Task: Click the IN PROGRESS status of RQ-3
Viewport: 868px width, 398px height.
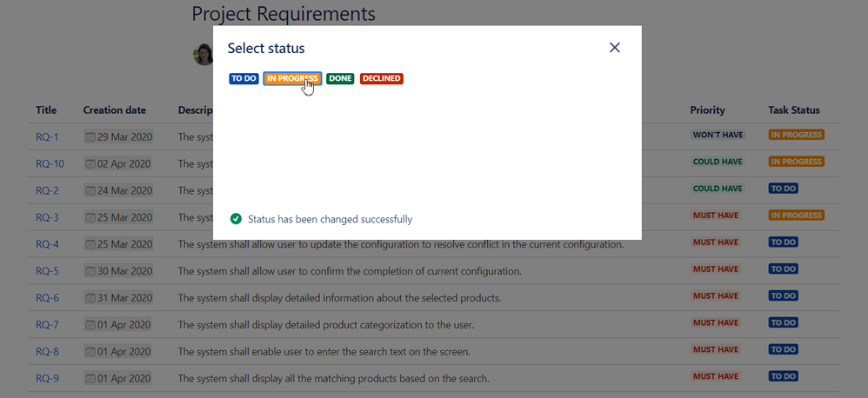Action: point(796,215)
